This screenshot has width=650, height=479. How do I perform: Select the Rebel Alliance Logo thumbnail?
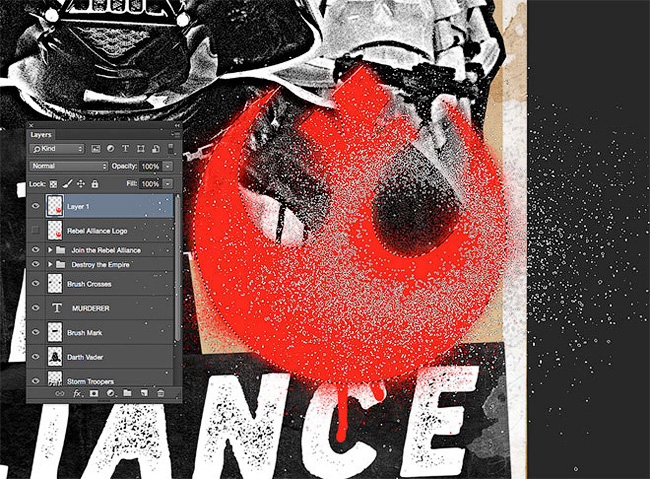[x=55, y=230]
